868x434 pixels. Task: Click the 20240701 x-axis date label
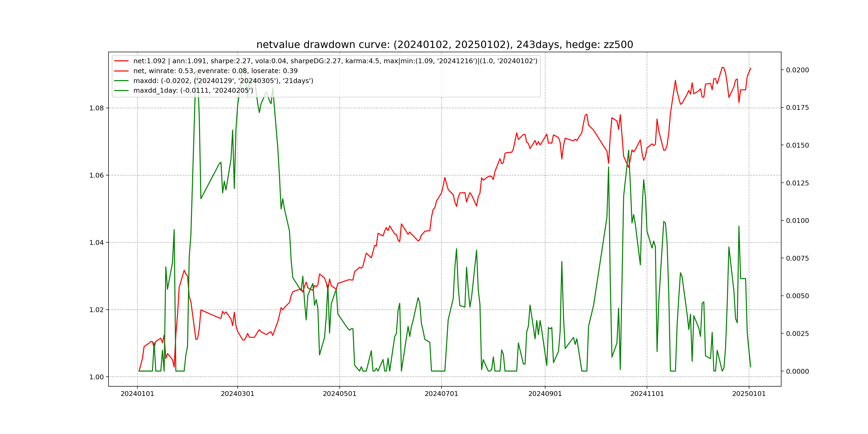point(442,394)
